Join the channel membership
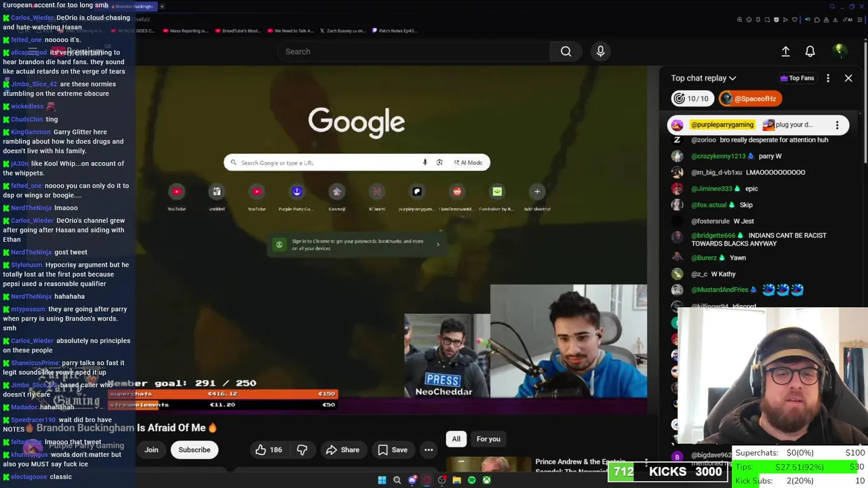Screen dimensions: 868x488 151,450
